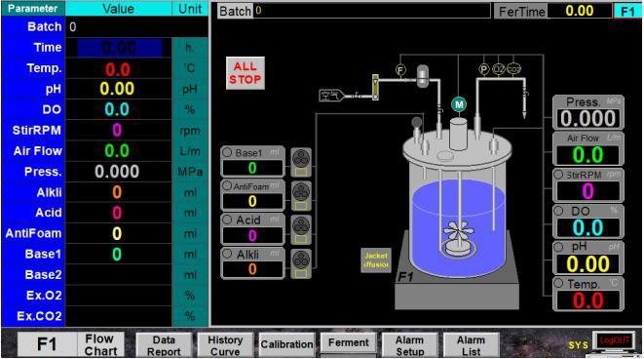Toggle the AntiFoam radio indicator
The image size is (644, 359).
pos(227,186)
